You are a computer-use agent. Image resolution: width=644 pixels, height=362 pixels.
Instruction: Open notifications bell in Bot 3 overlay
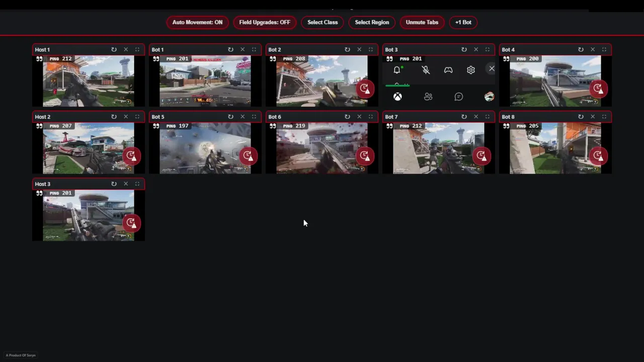[397, 70]
